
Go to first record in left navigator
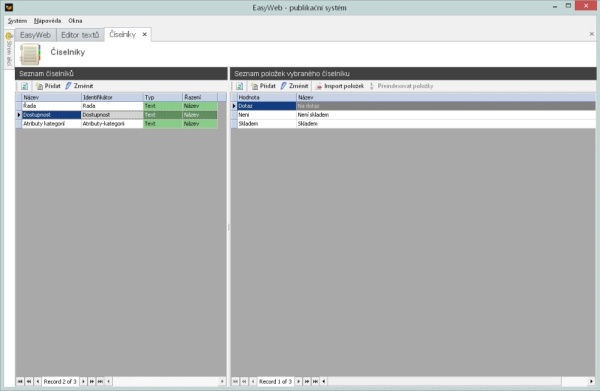(20, 381)
